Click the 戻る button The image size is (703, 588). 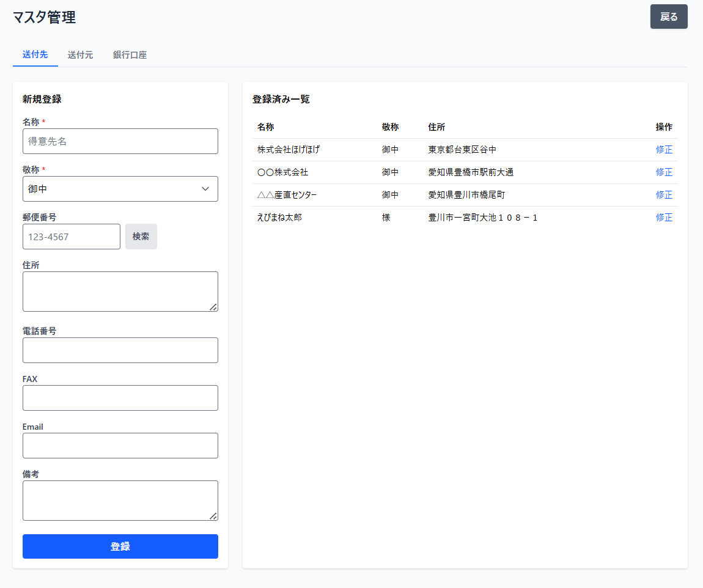[668, 17]
